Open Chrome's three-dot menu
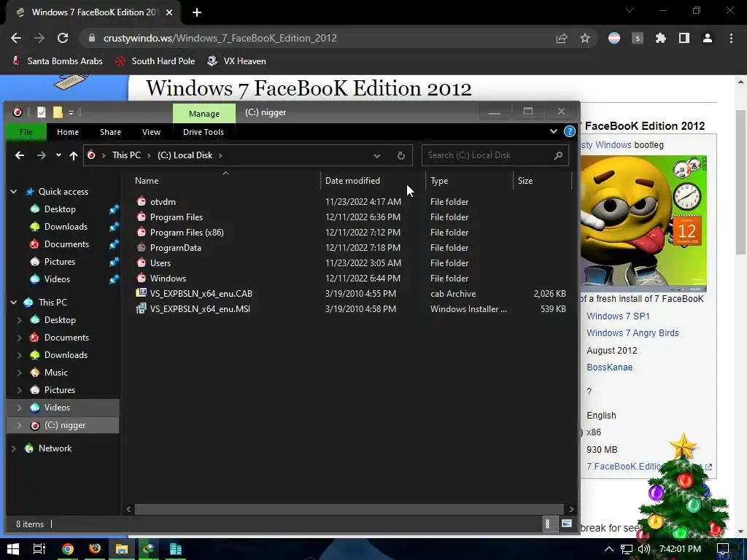This screenshot has width=747, height=560. click(731, 38)
